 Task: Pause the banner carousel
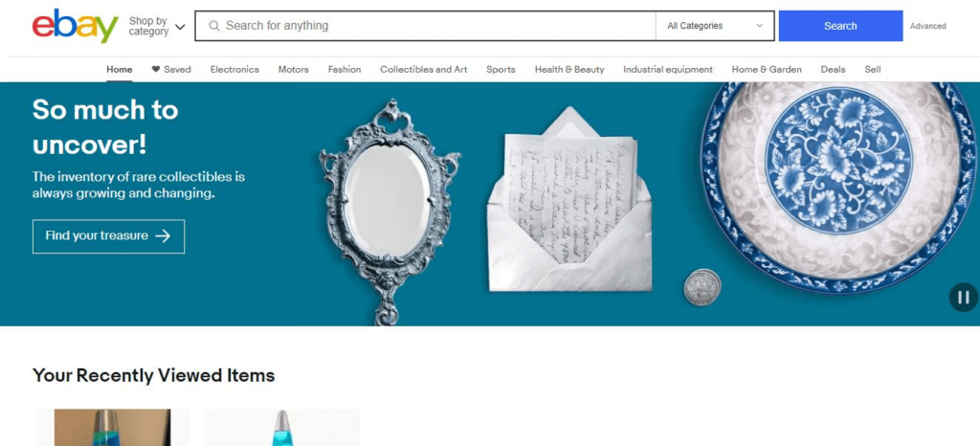click(x=963, y=298)
